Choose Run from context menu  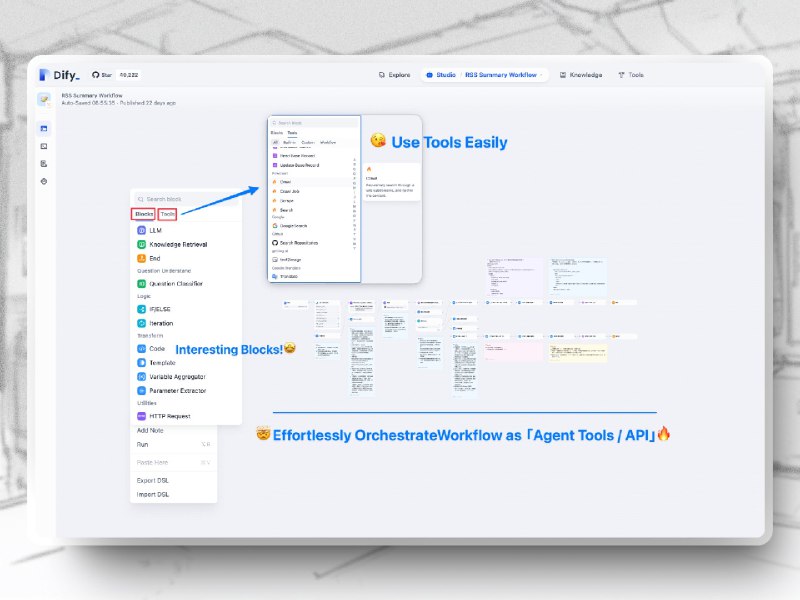coord(173,445)
